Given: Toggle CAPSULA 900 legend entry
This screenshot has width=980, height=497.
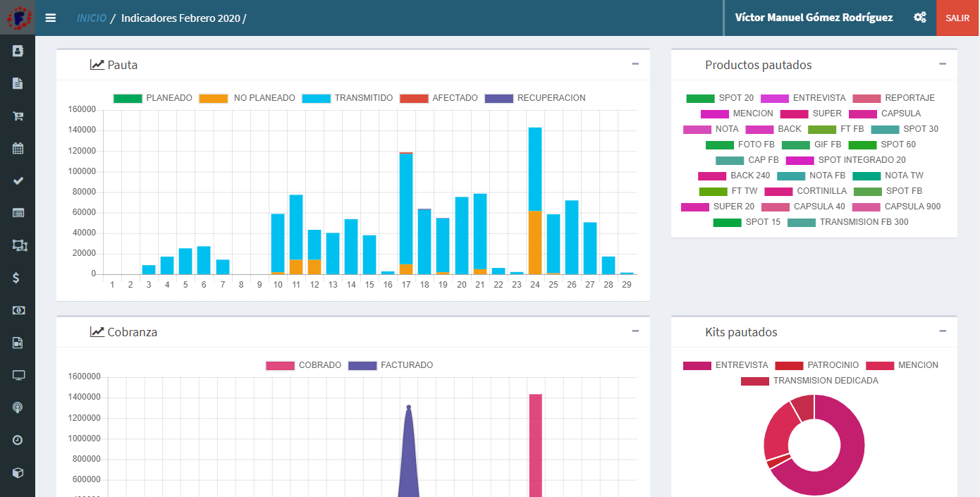Looking at the screenshot, I should click(x=897, y=207).
